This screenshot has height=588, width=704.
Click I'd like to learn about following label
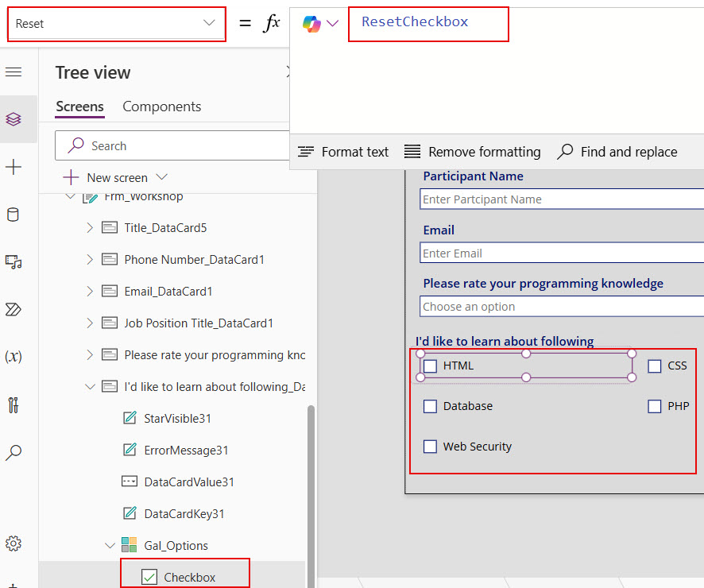tap(505, 341)
